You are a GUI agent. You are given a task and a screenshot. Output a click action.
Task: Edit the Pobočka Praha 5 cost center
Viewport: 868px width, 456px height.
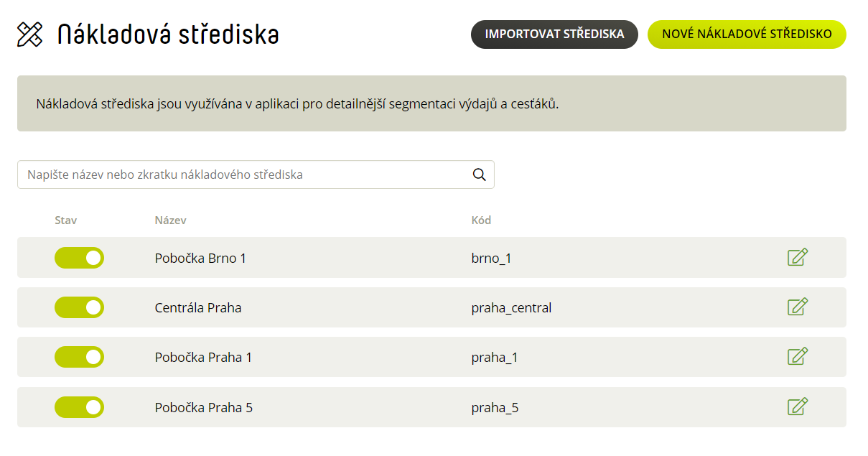[798, 406]
